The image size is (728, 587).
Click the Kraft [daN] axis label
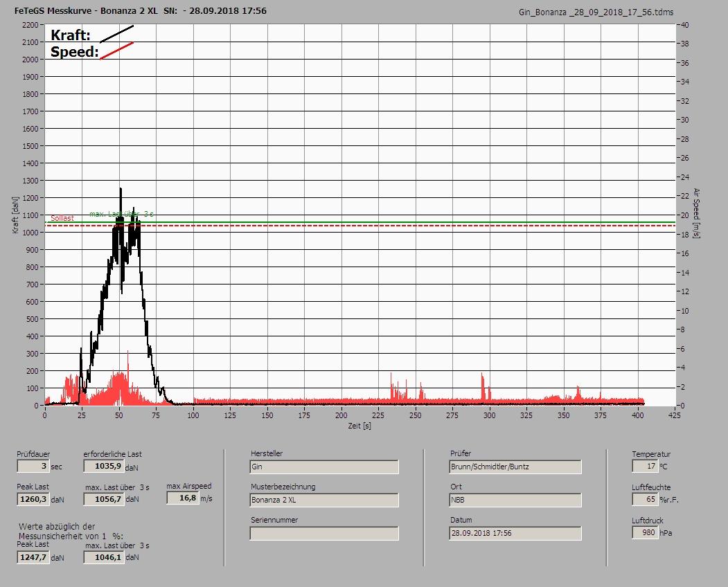pos(16,215)
